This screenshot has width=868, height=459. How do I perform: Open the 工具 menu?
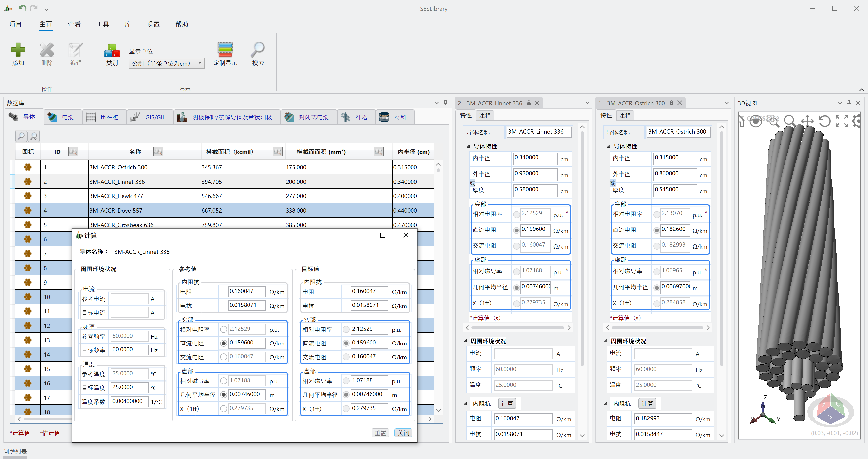[x=102, y=24]
